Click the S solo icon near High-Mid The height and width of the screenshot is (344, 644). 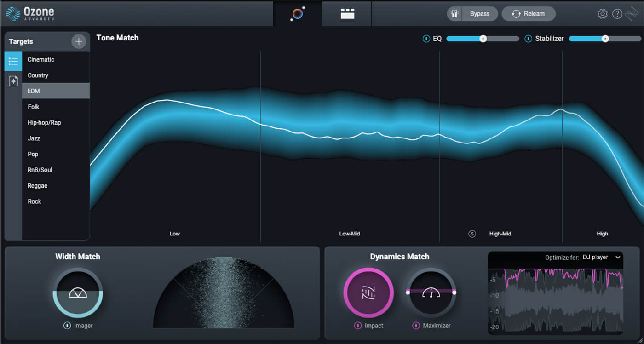[x=471, y=234]
